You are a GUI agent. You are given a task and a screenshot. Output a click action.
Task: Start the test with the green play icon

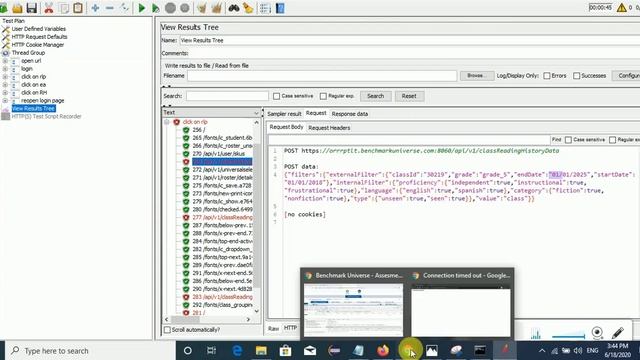pyautogui.click(x=142, y=8)
